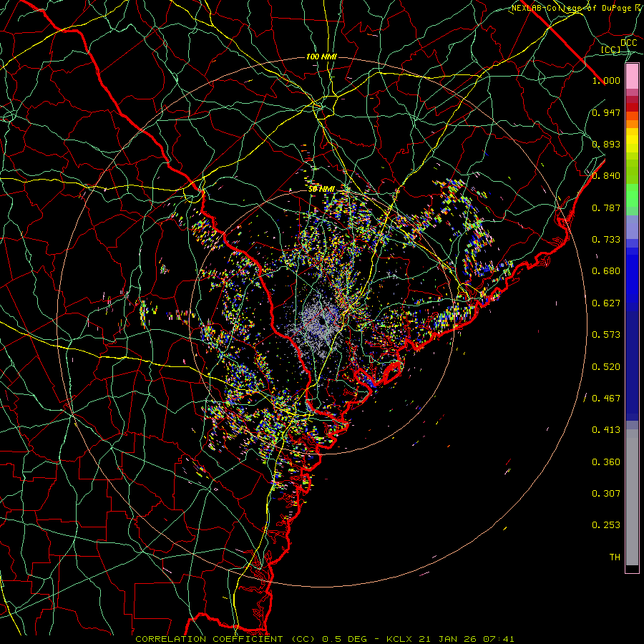Click the 0.520 scale value
The image size is (644, 644).
606,367
